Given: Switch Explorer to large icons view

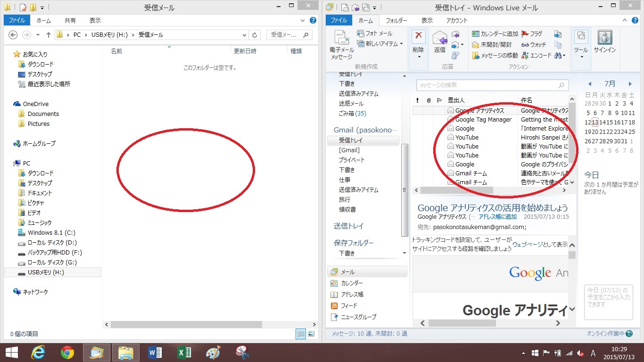Looking at the screenshot, I should (311, 334).
